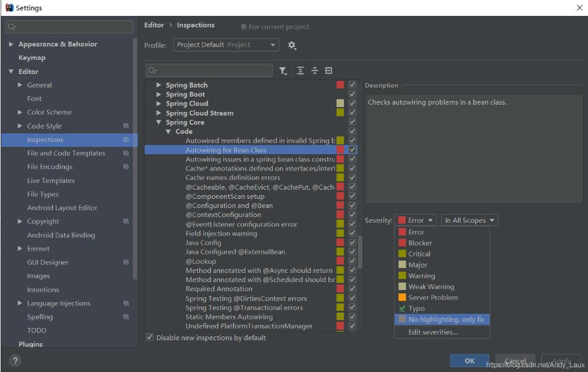This screenshot has width=588, height=372.
Task: Click the Expand All icon
Action: click(x=300, y=71)
